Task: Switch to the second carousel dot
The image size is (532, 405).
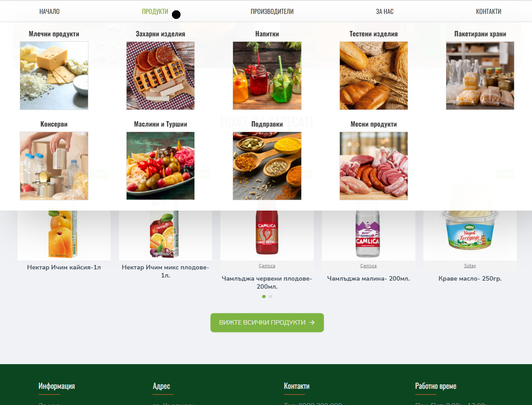Action: pos(270,296)
